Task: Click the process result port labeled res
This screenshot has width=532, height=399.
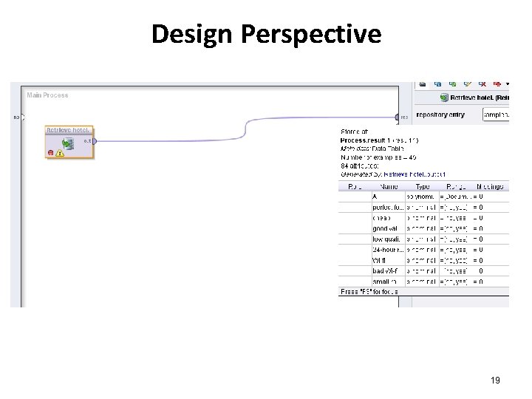Action: (x=397, y=117)
